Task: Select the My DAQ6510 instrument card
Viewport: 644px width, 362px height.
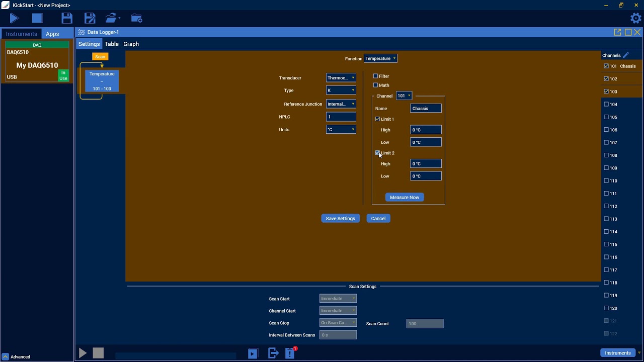Action: [37, 62]
